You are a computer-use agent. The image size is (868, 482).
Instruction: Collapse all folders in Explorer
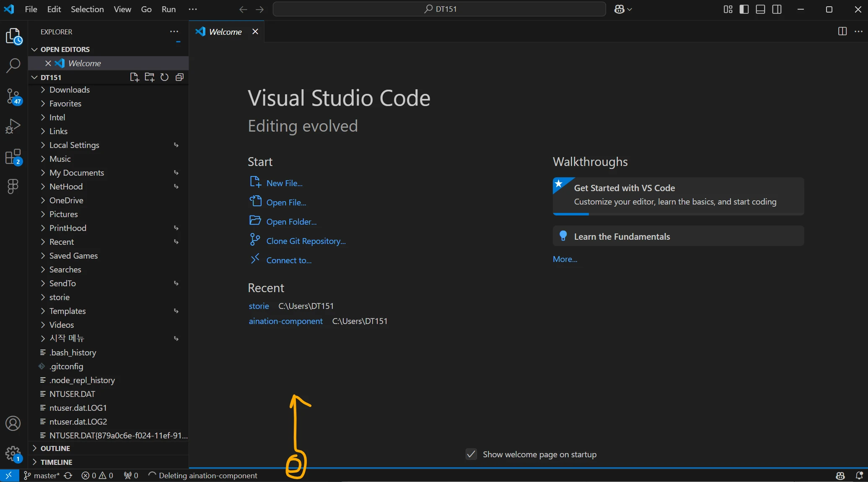click(x=179, y=77)
